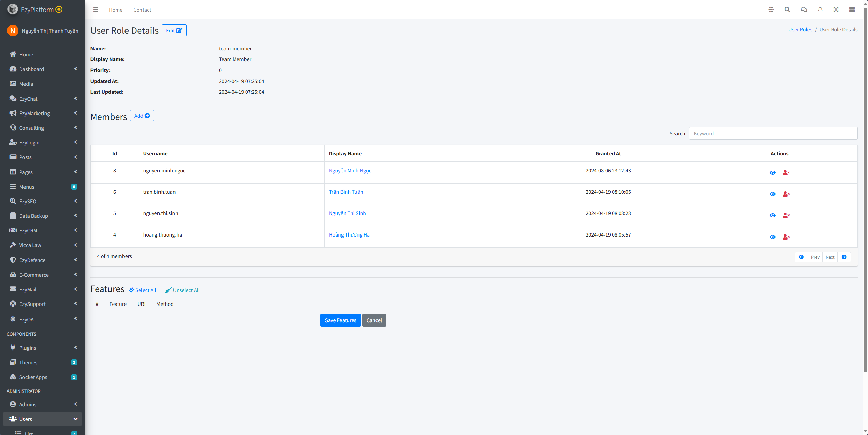Open Media in the sidebar
This screenshot has height=435, width=868.
26,84
